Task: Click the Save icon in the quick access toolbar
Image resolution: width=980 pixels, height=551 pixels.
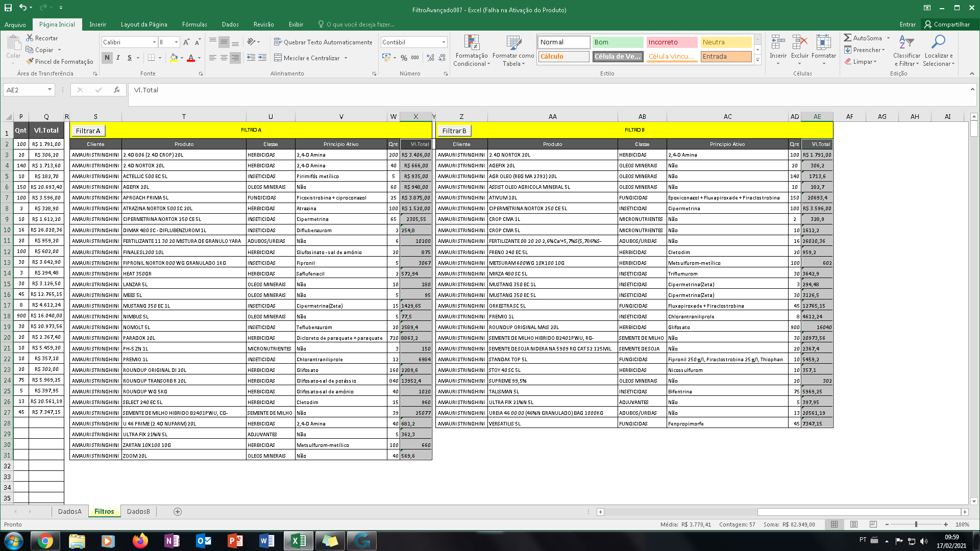Action: pos(8,8)
